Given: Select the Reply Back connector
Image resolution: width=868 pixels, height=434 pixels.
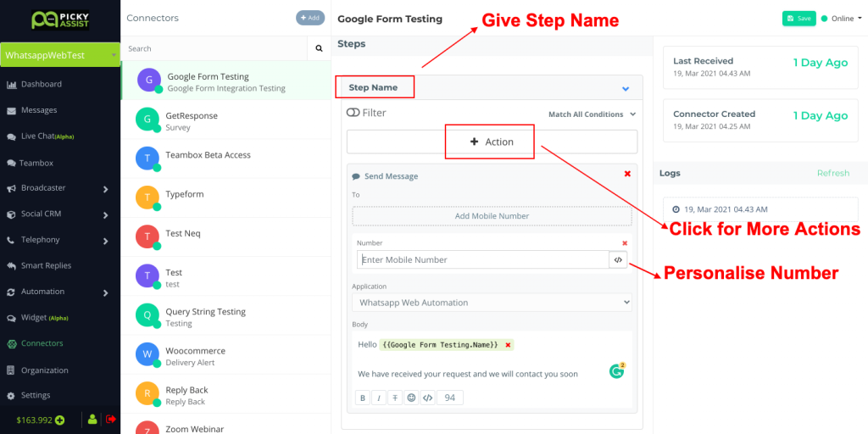Looking at the screenshot, I should tap(225, 394).
